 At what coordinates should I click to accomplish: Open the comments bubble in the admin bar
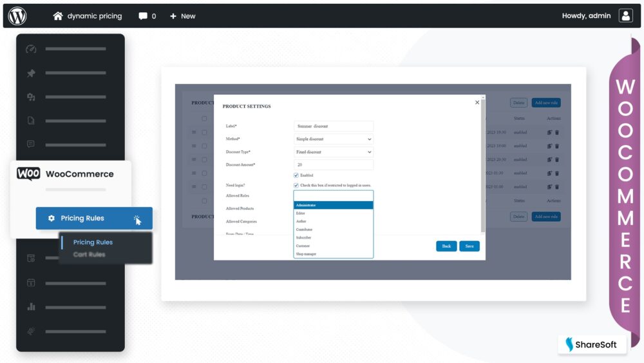tap(147, 16)
